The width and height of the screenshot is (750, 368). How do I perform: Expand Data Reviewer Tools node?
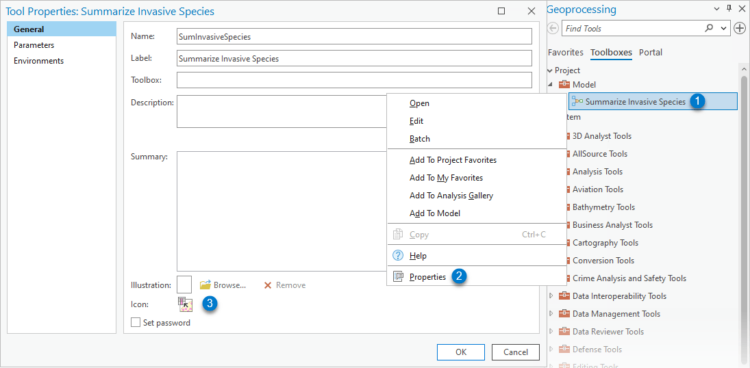(x=551, y=332)
